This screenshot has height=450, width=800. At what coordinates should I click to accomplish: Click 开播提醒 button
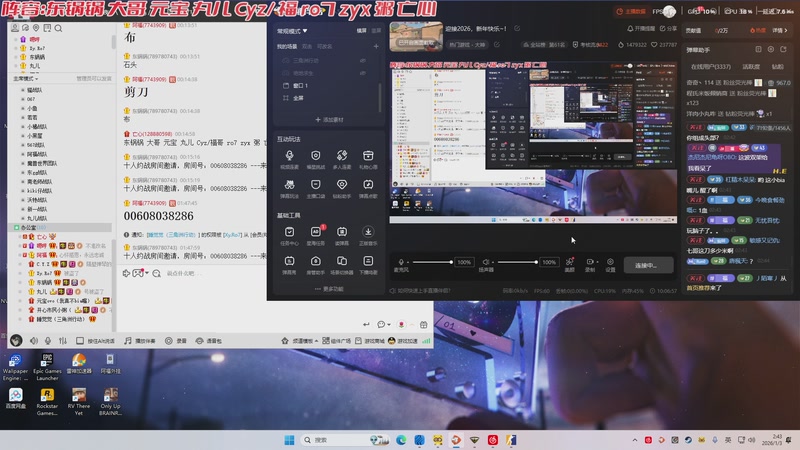point(641,29)
